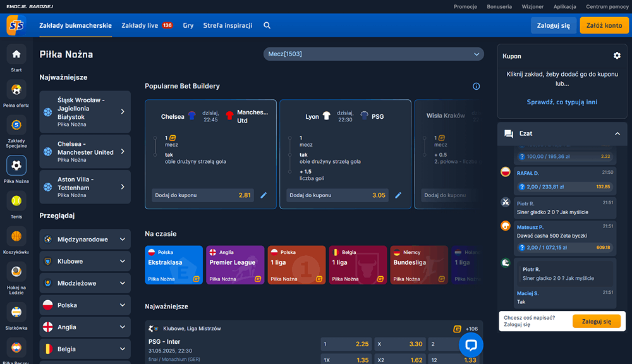Edit the Chelsea bet builder with pencil icon
This screenshot has width=632, height=364.
[264, 195]
